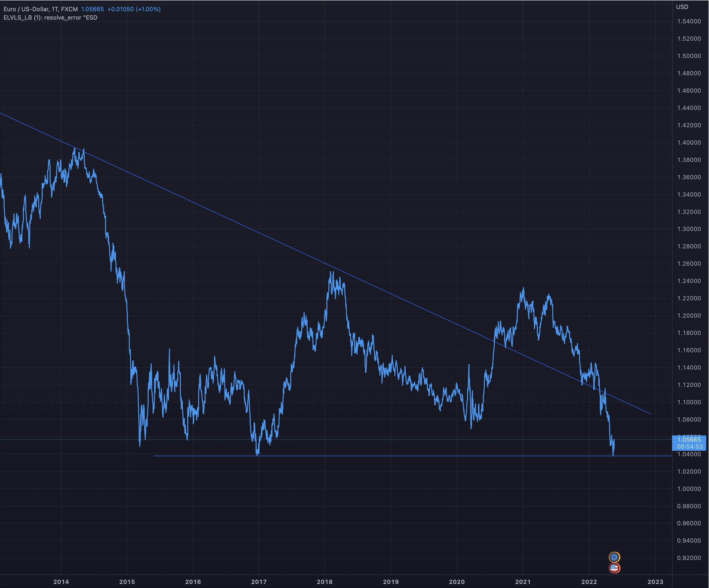Click the 2023 label on the time axis
The height and width of the screenshot is (588, 709).
coord(655,581)
